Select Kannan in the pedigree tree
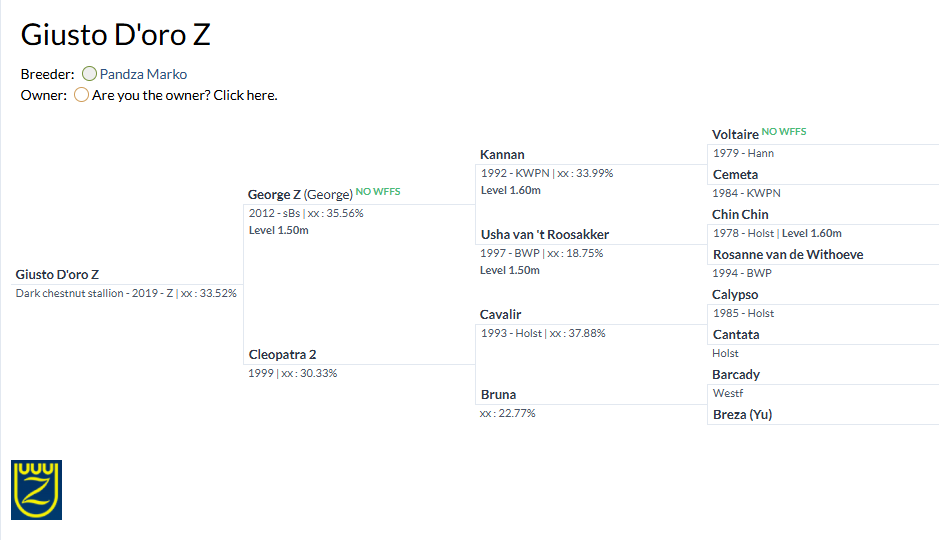Screen dimensions: 940x540 point(502,154)
